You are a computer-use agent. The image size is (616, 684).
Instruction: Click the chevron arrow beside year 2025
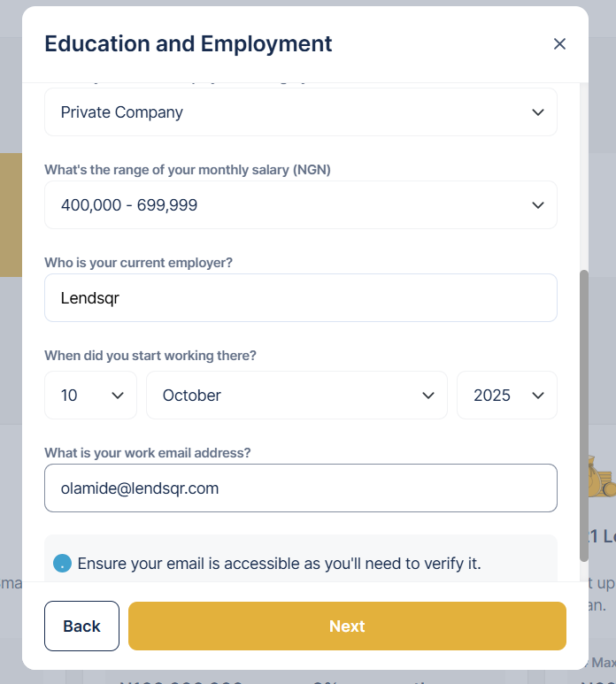(537, 396)
